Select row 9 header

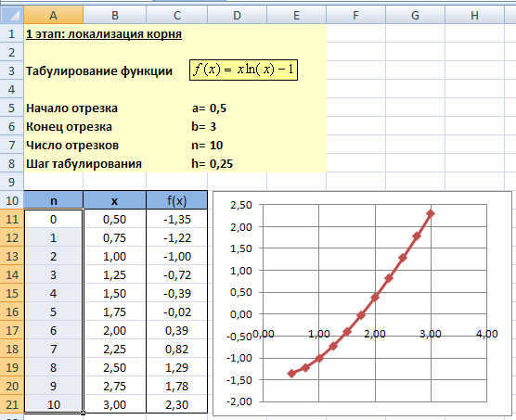click(x=12, y=182)
